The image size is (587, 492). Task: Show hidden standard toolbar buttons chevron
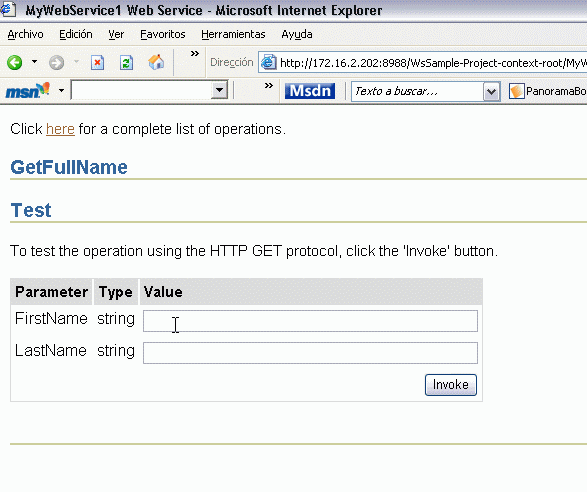point(195,54)
